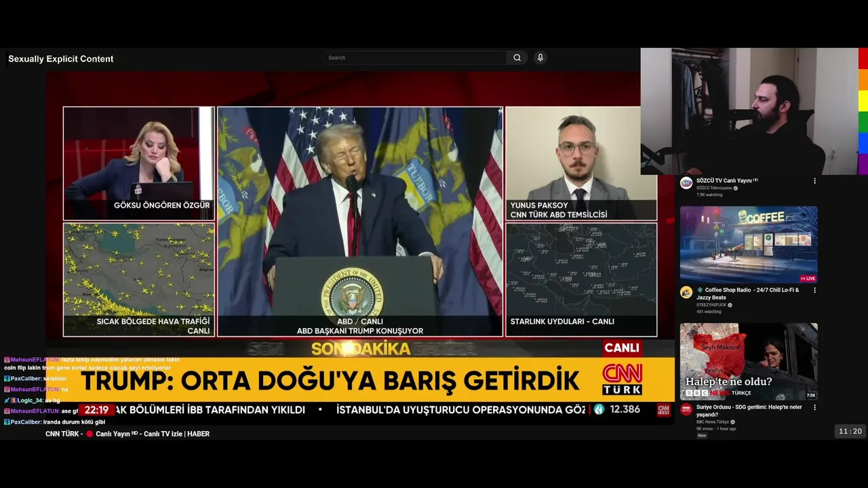This screenshot has width=868, height=488.
Task: Open STEEZYASFUCK channel avatar next to Coffee Shop Radio
Action: [686, 293]
